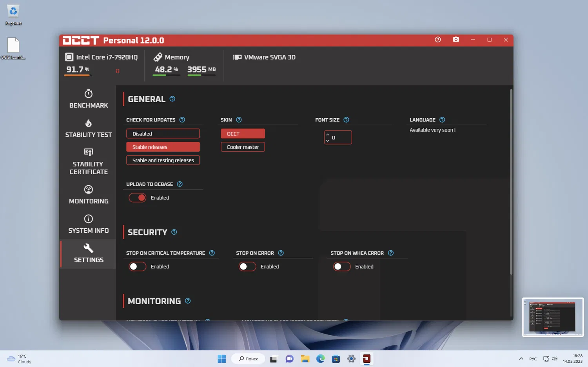Increase font size with the up arrow
588x367 pixels.
(328, 135)
